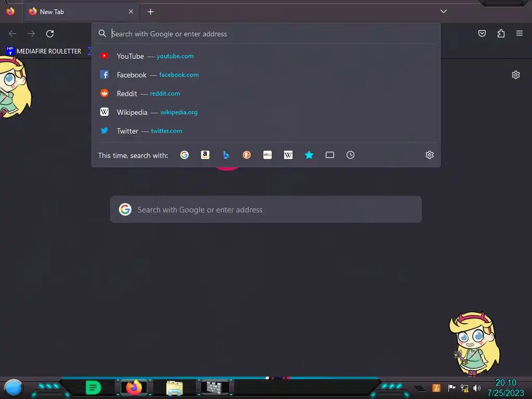The height and width of the screenshot is (399, 532).
Task: Open the Firefox View icon
Action: pos(10,11)
